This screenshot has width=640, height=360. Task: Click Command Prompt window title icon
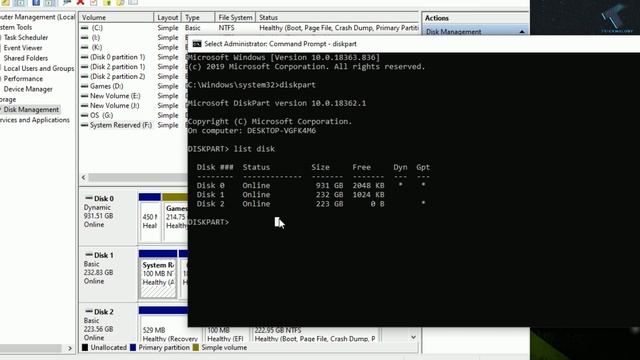coord(197,44)
